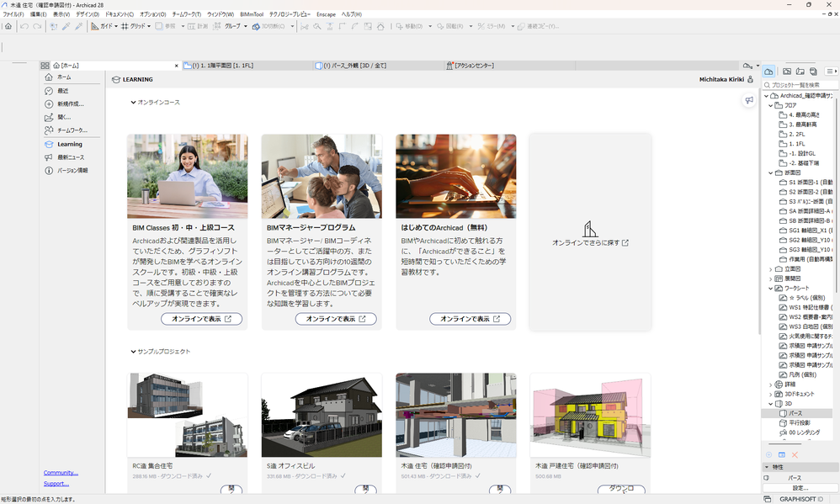Open the ドキュメント(C) menu
Screen dimensions: 840x504
coord(119,14)
